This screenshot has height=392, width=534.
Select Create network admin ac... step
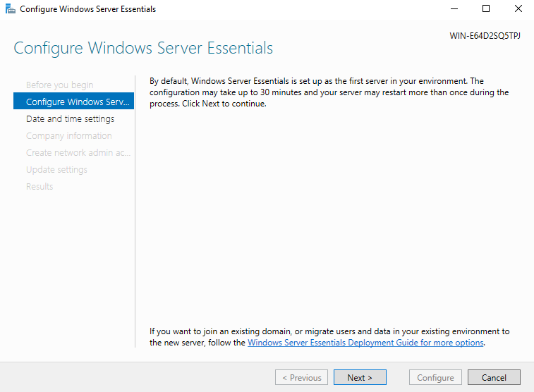coord(78,153)
